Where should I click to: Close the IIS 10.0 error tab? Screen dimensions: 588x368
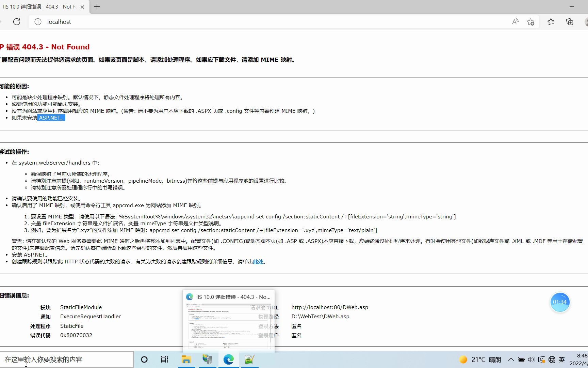coord(82,7)
